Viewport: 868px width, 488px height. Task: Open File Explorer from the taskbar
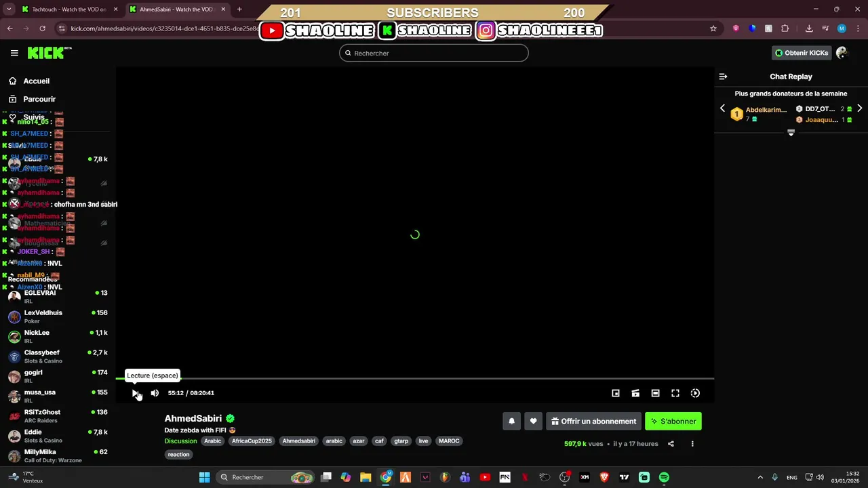pos(366,477)
